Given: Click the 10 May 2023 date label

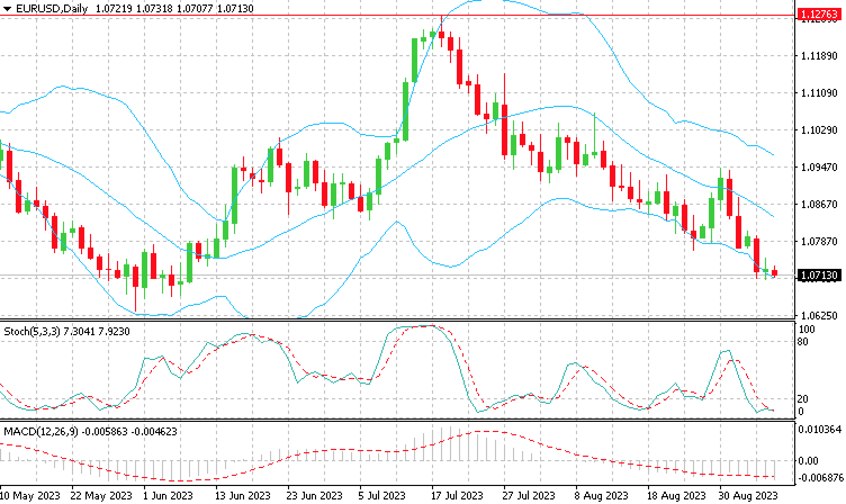Looking at the screenshot, I should [30, 496].
